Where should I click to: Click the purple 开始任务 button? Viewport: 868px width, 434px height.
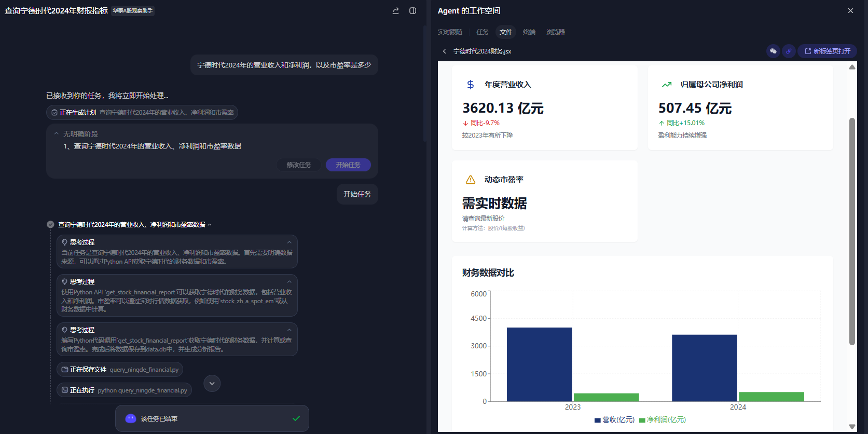pyautogui.click(x=348, y=165)
